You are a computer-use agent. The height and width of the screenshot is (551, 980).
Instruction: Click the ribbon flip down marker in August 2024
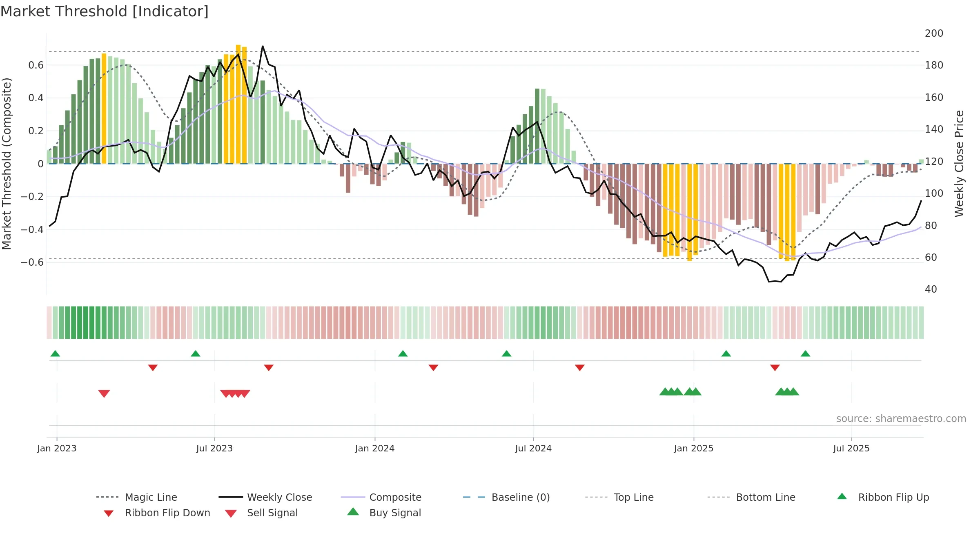[x=580, y=368]
